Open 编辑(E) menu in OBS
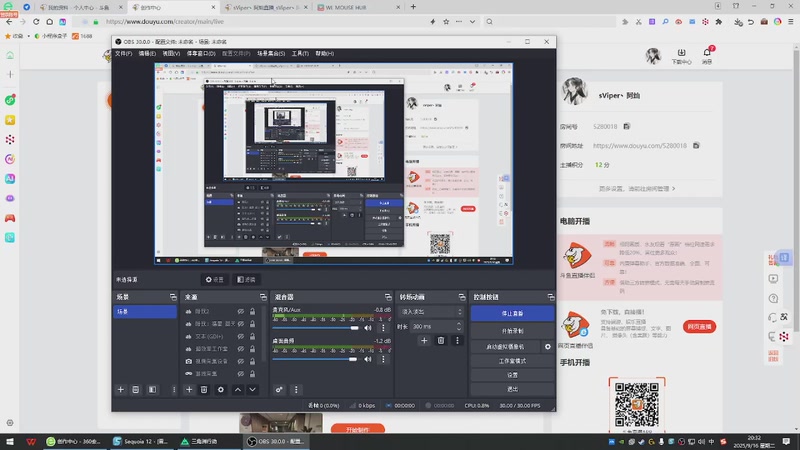This screenshot has height=450, width=800. (x=147, y=54)
